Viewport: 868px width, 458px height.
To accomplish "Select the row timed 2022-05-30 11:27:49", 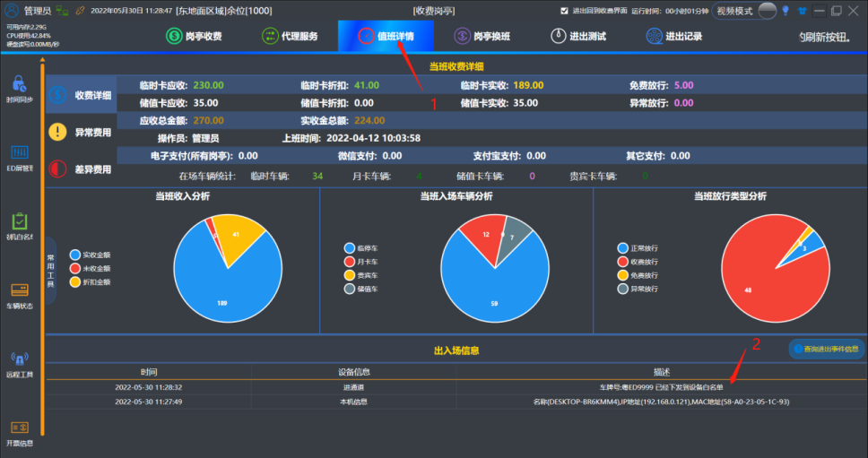I will pyautogui.click(x=456, y=402).
